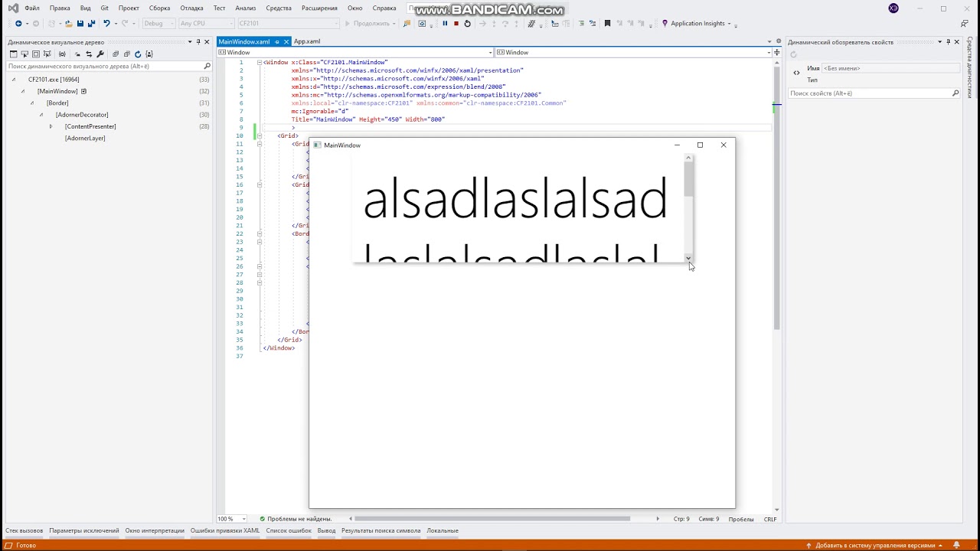
Task: Open the Файл menu
Action: click(32, 8)
